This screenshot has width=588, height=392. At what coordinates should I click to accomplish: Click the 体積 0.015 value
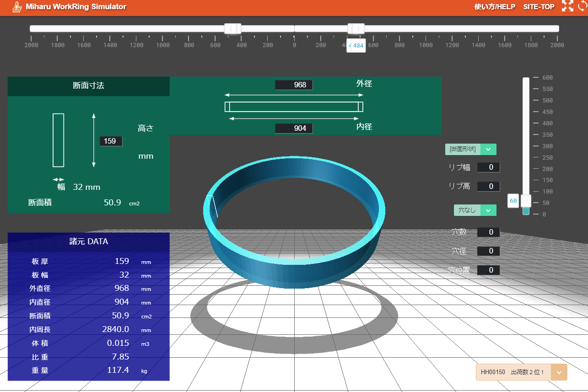click(x=118, y=343)
